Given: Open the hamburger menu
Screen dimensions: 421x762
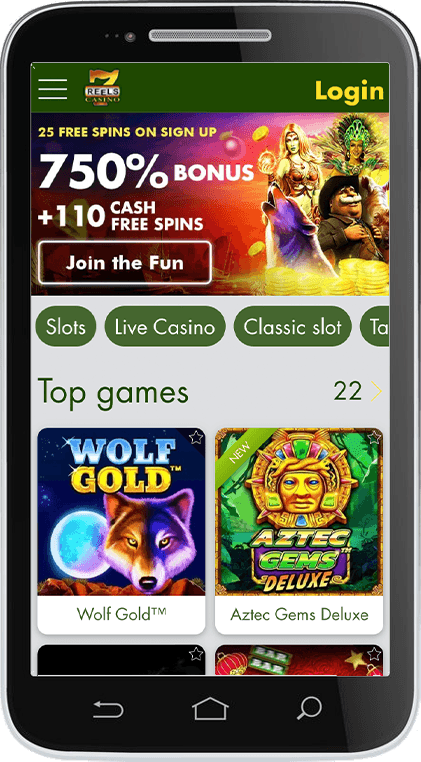Looking at the screenshot, I should tap(53, 89).
